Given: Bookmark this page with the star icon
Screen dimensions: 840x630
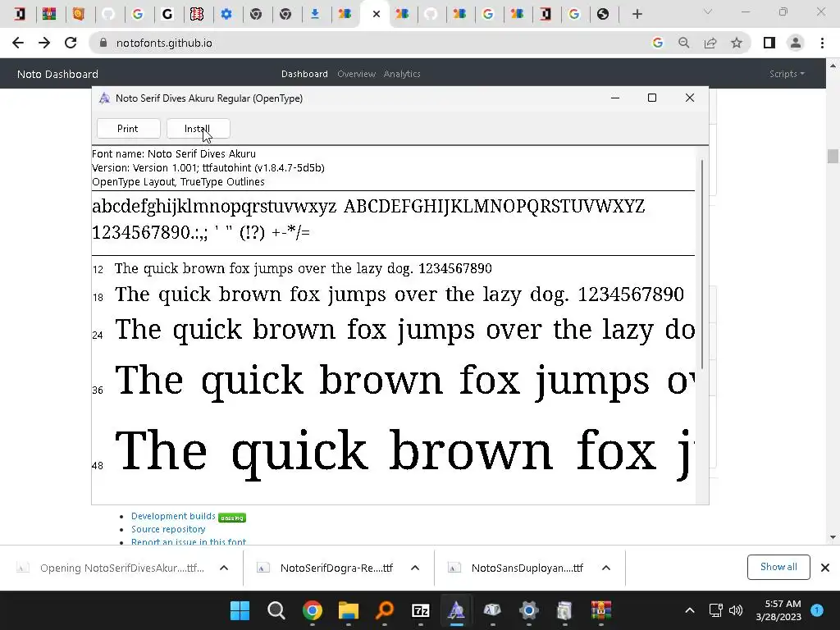Looking at the screenshot, I should pyautogui.click(x=737, y=43).
